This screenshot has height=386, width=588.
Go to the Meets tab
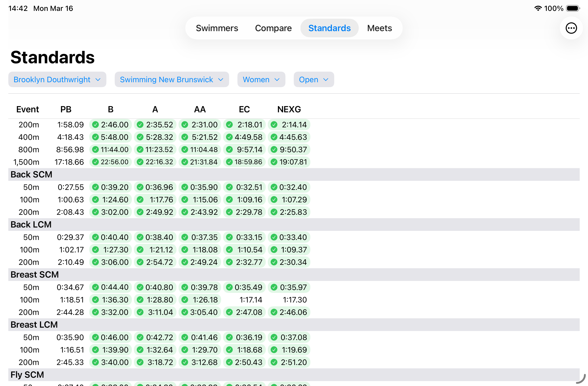click(379, 28)
